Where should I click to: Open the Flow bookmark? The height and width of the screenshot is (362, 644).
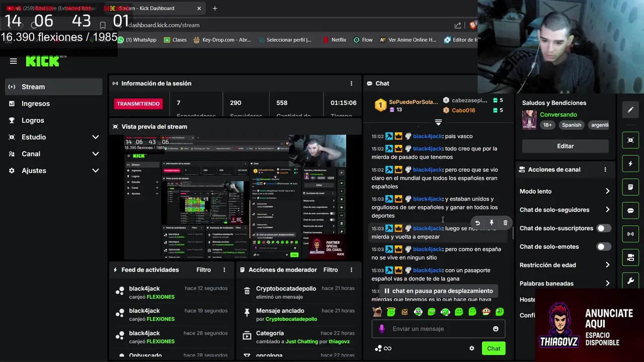pos(363,40)
